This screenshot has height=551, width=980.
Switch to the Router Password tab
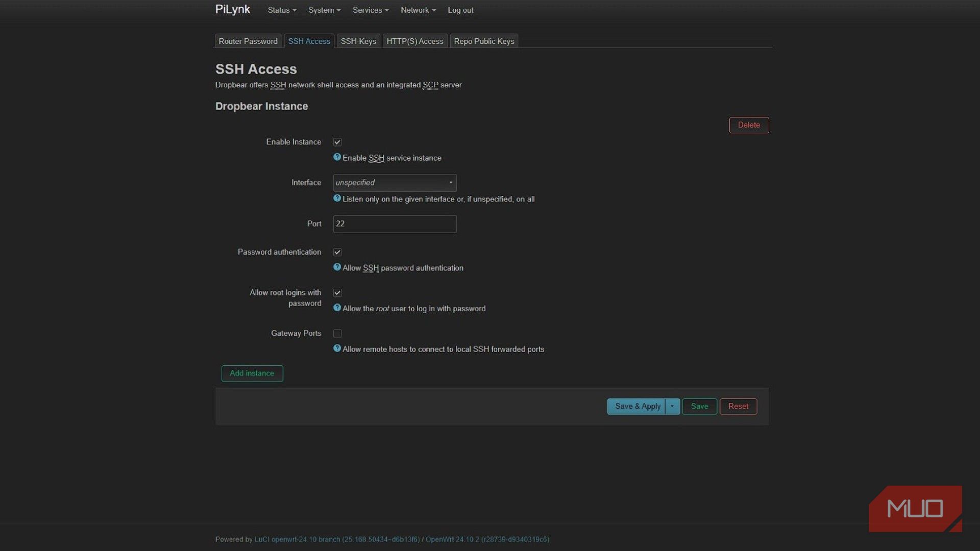click(x=248, y=41)
